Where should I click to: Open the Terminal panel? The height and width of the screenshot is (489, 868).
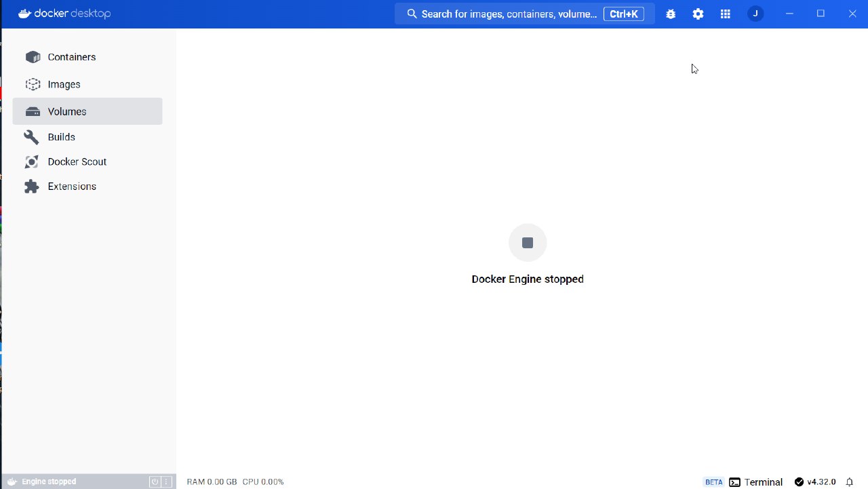[755, 482]
